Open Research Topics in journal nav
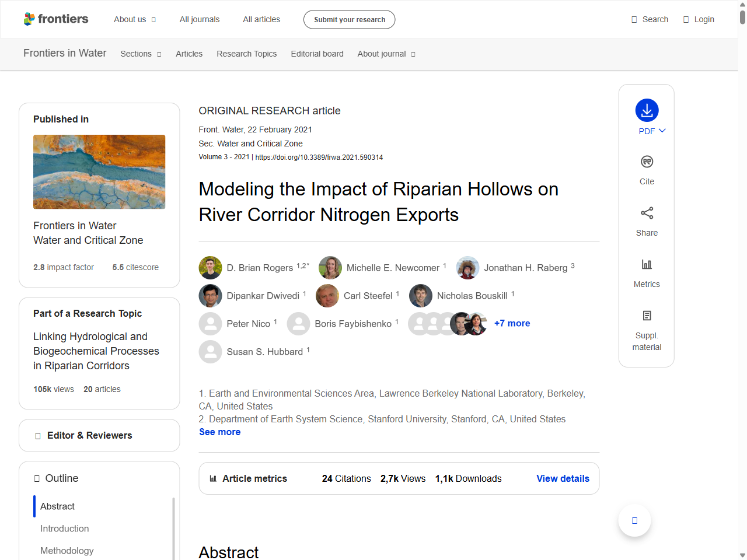This screenshot has width=747, height=560. click(x=247, y=54)
